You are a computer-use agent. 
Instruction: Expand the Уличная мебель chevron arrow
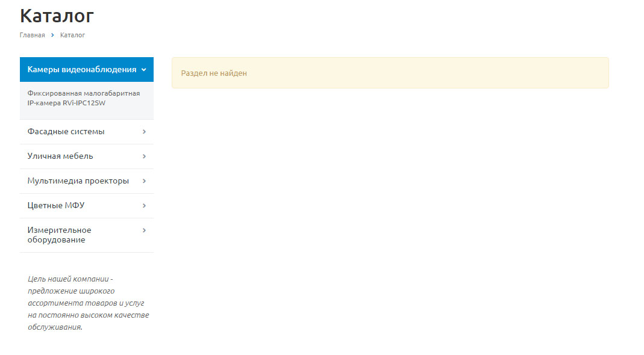pyautogui.click(x=144, y=156)
